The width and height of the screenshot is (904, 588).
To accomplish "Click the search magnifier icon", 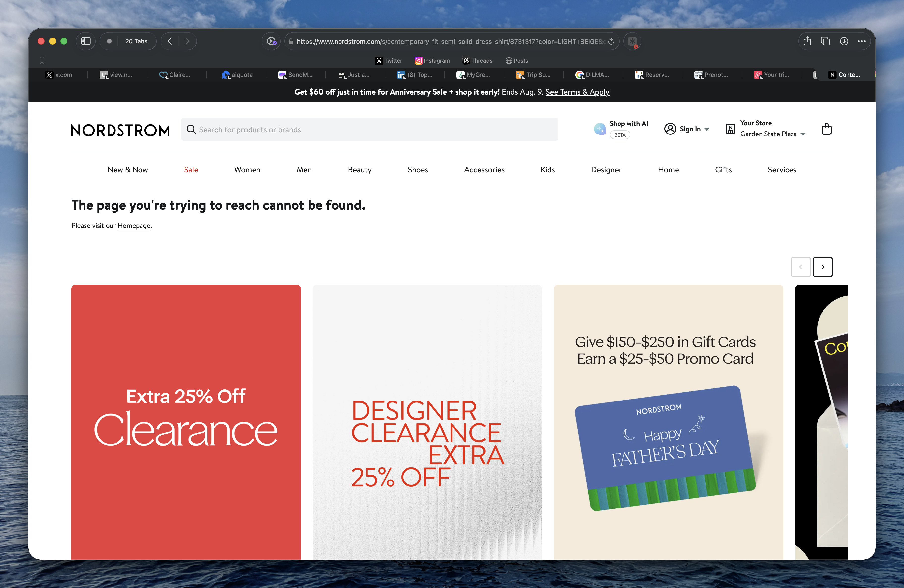I will tap(191, 130).
